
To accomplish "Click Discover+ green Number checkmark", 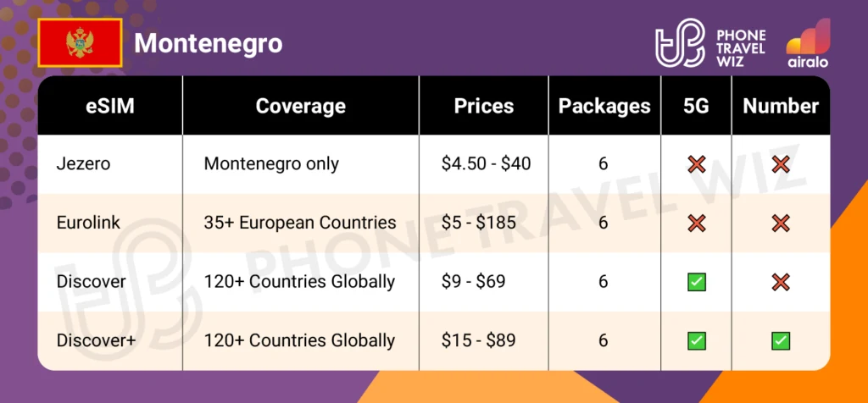I will pyautogui.click(x=780, y=340).
